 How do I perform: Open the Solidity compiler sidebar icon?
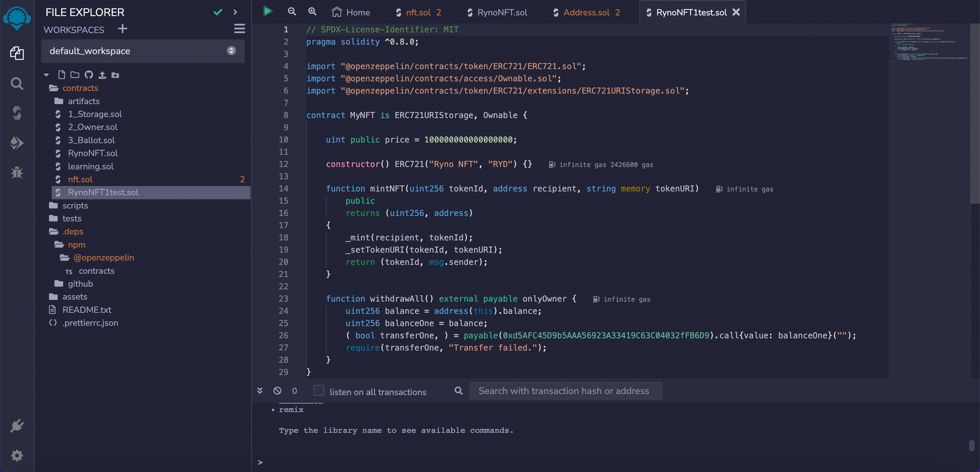(17, 113)
